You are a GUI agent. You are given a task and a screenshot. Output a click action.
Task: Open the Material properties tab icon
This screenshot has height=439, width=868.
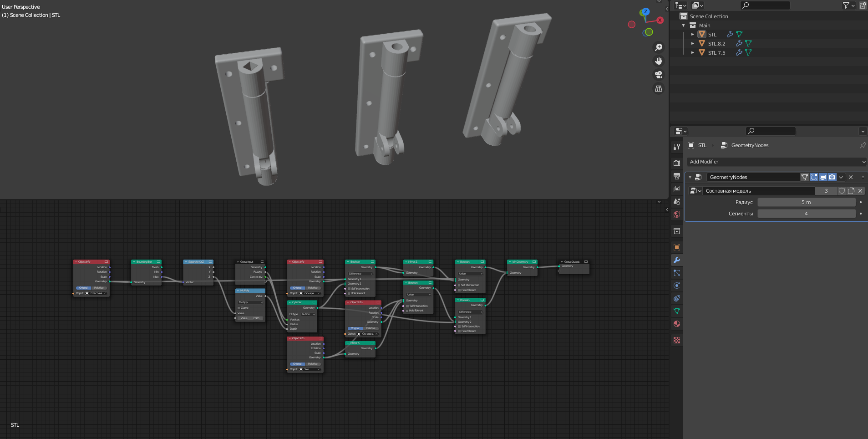click(677, 324)
